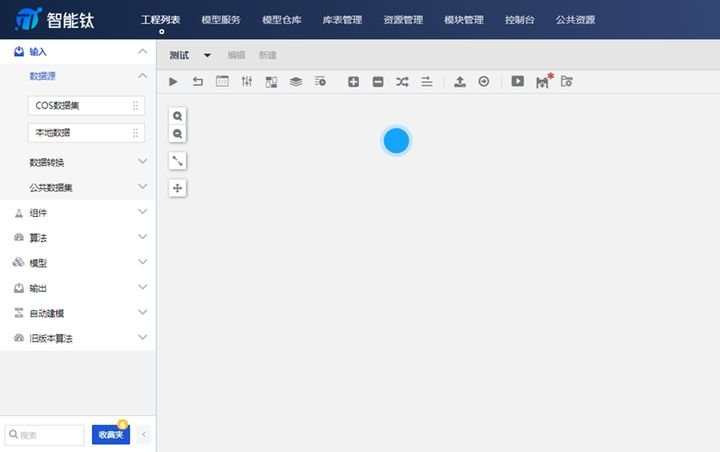This screenshot has height=452, width=720.
Task: Click the plus square toolbar icon
Action: pyautogui.click(x=353, y=82)
